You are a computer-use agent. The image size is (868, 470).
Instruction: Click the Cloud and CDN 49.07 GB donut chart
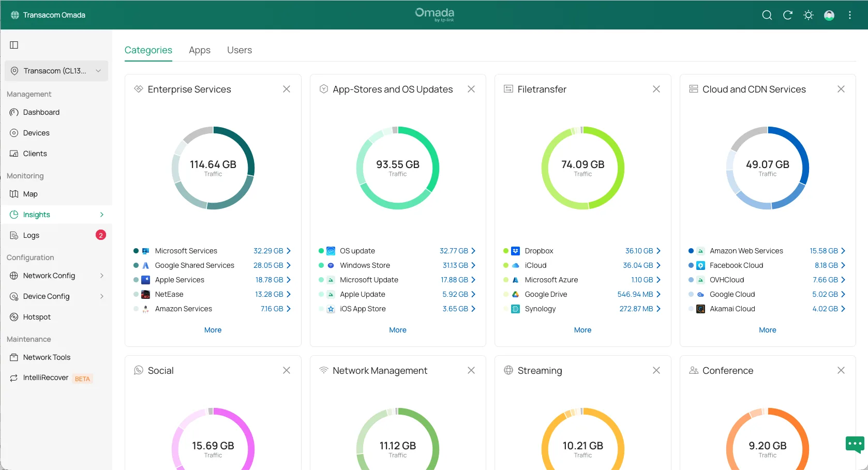[x=768, y=168]
